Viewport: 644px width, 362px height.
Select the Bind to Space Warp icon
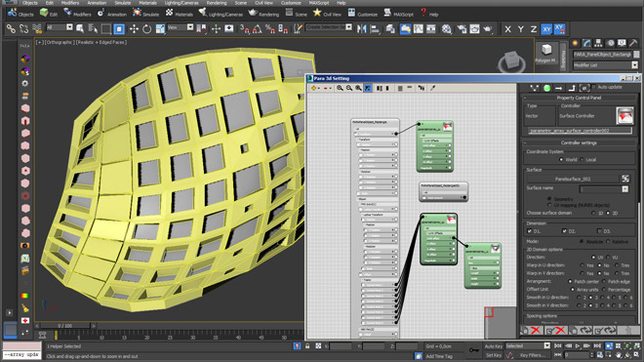37,28
